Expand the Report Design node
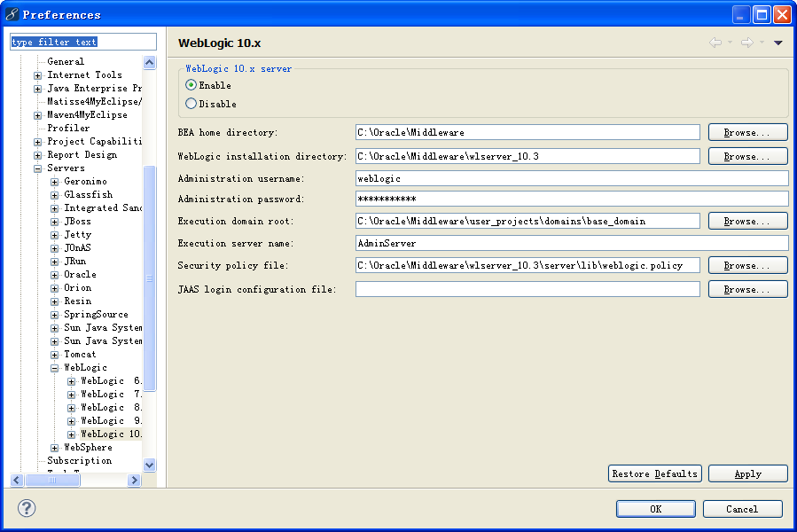 tap(37, 155)
